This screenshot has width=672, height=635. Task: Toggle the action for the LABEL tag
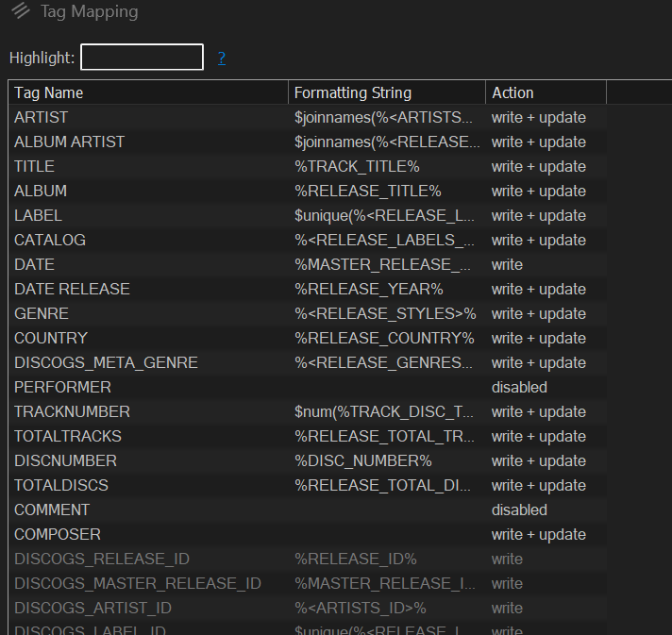pyautogui.click(x=538, y=216)
